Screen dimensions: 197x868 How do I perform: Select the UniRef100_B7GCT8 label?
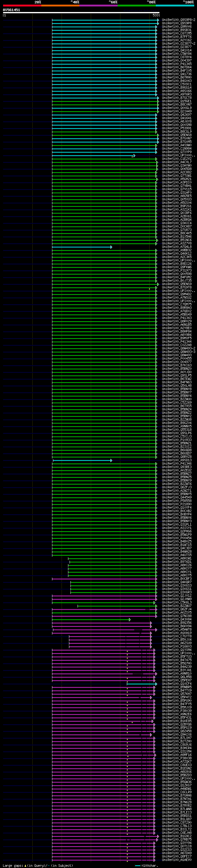(177, 98)
